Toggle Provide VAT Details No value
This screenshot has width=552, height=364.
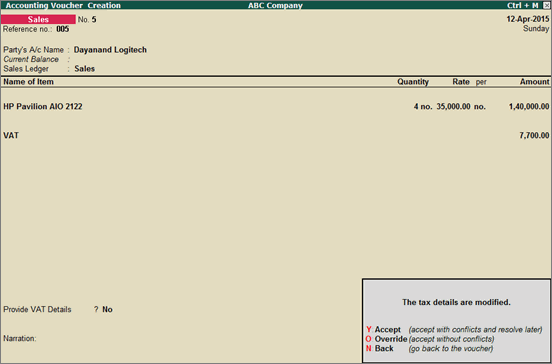tap(107, 309)
